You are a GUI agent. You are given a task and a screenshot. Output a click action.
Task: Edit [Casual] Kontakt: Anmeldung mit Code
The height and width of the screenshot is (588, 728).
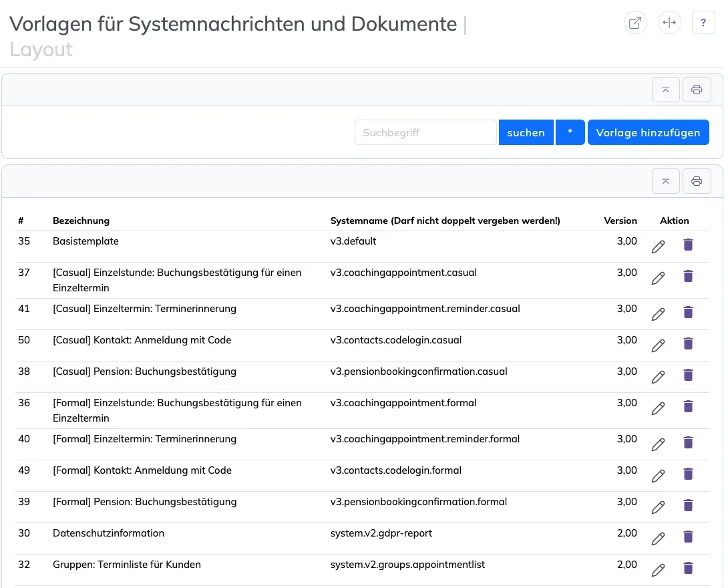[658, 345]
